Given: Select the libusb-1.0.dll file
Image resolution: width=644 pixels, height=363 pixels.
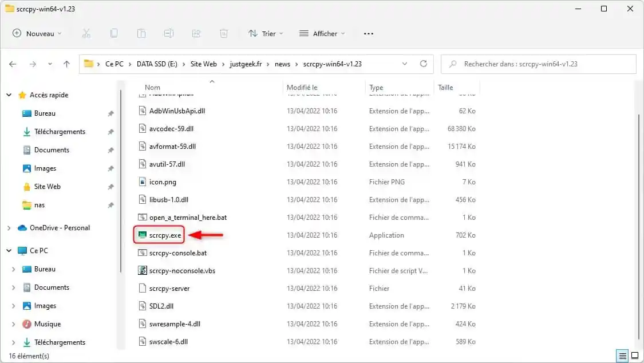Looking at the screenshot, I should (x=169, y=200).
